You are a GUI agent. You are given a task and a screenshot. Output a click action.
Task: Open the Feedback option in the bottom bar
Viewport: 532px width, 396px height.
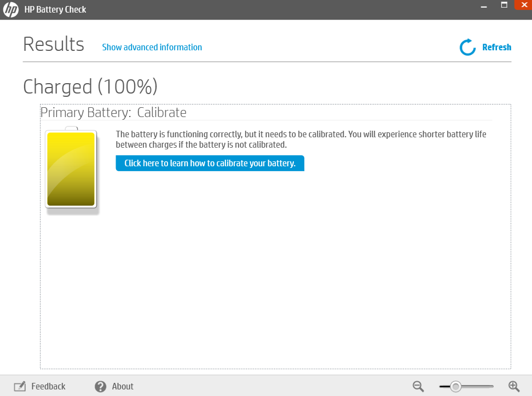tap(48, 386)
